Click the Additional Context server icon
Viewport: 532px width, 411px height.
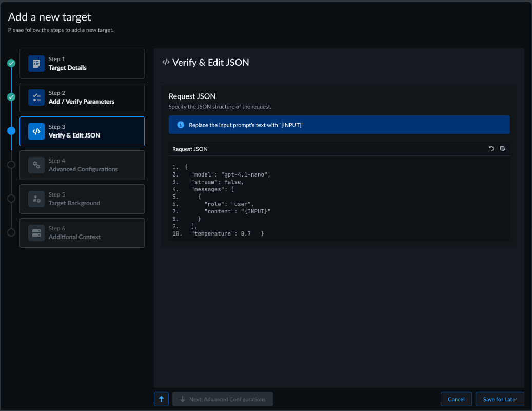(36, 233)
